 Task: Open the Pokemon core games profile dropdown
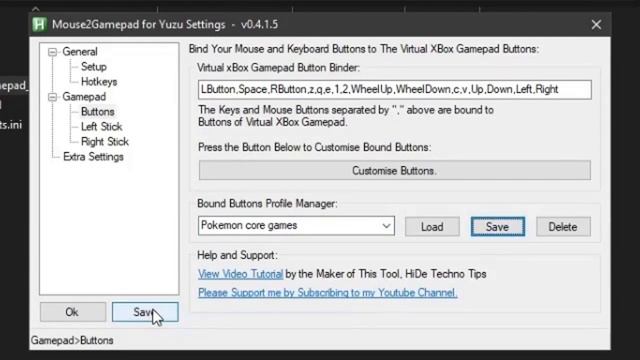[x=296, y=226]
